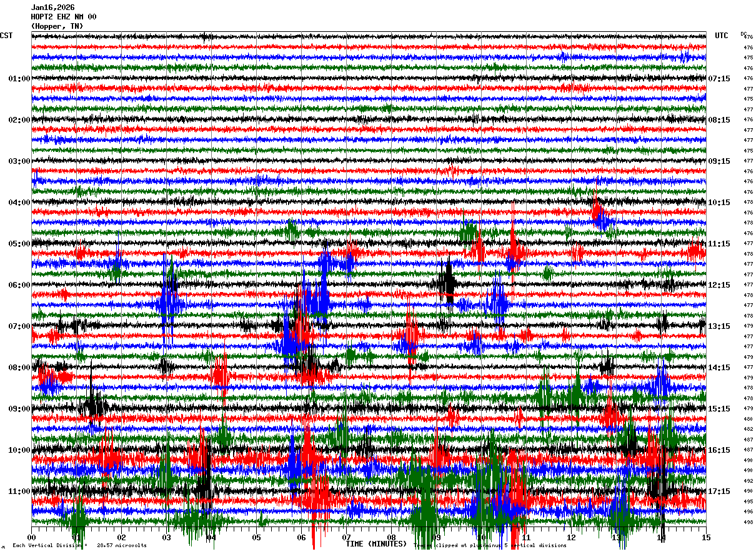756x554 pixels.
Task: Click the '07:15' UTC time label
Action: (x=719, y=79)
